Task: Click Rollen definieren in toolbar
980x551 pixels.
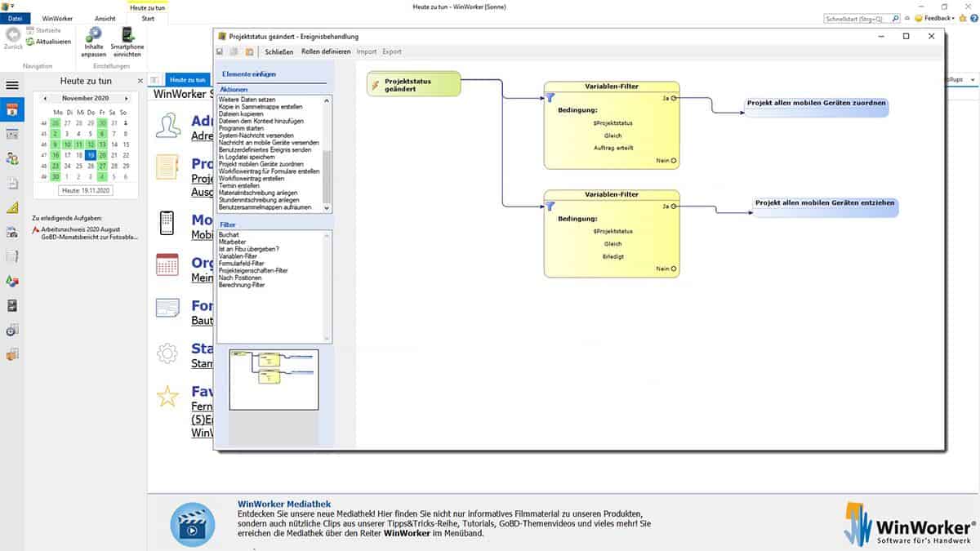Action: 326,51
